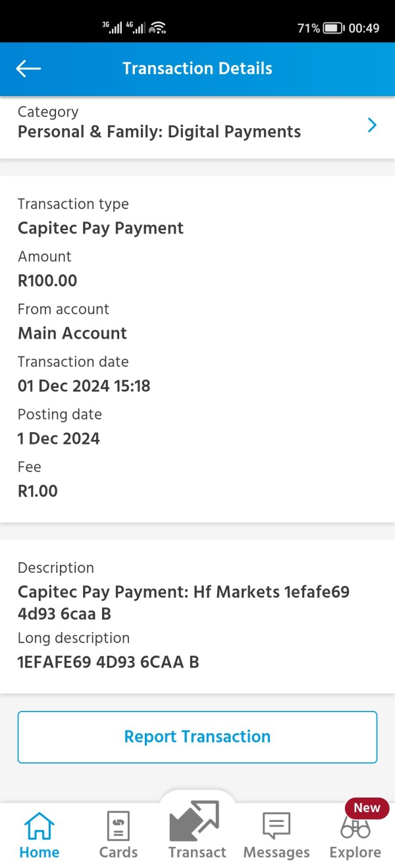The width and height of the screenshot is (395, 868).
Task: Tap the red New badge on Explore
Action: click(367, 808)
